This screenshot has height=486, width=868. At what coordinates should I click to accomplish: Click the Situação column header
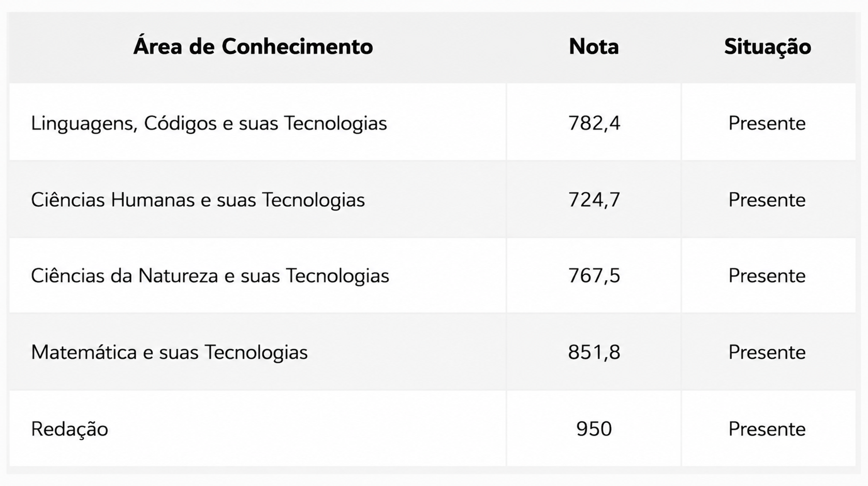click(x=768, y=47)
